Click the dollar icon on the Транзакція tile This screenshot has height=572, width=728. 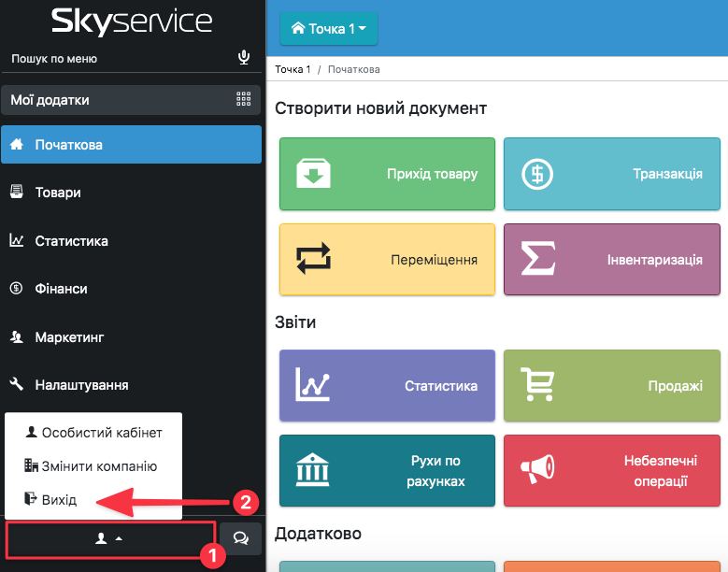tap(537, 174)
